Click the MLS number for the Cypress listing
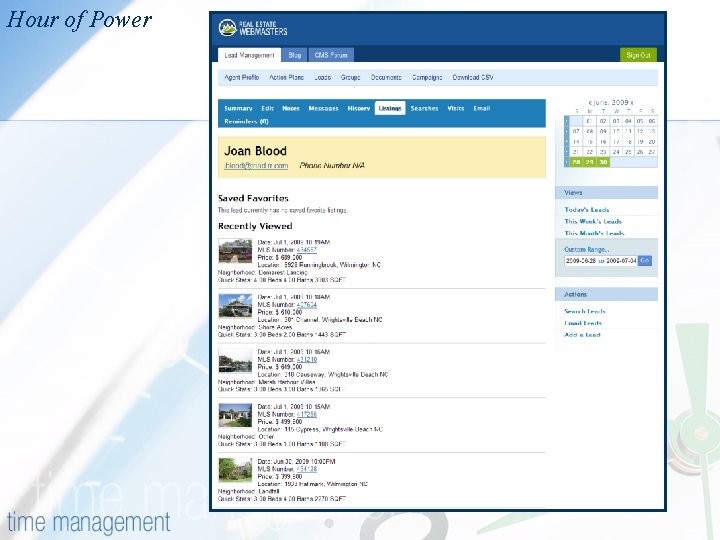 306,414
